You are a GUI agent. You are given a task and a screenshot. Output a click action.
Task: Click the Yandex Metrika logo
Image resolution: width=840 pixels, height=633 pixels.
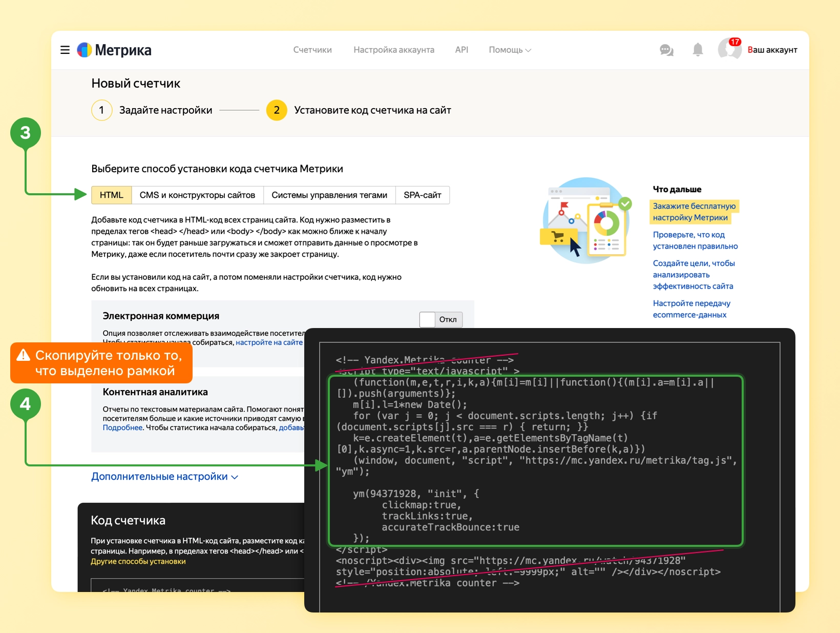114,50
